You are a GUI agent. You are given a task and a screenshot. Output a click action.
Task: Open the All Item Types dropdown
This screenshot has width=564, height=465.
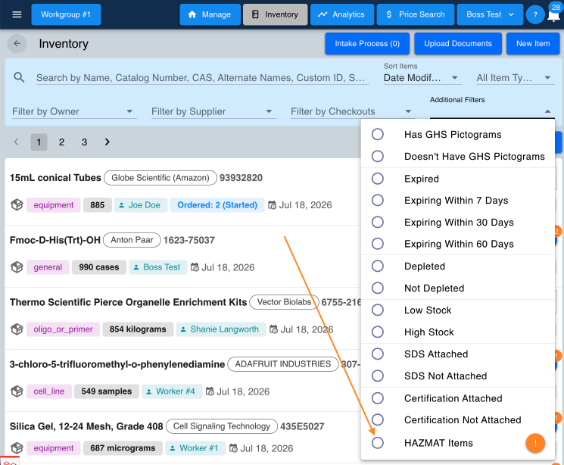click(515, 78)
